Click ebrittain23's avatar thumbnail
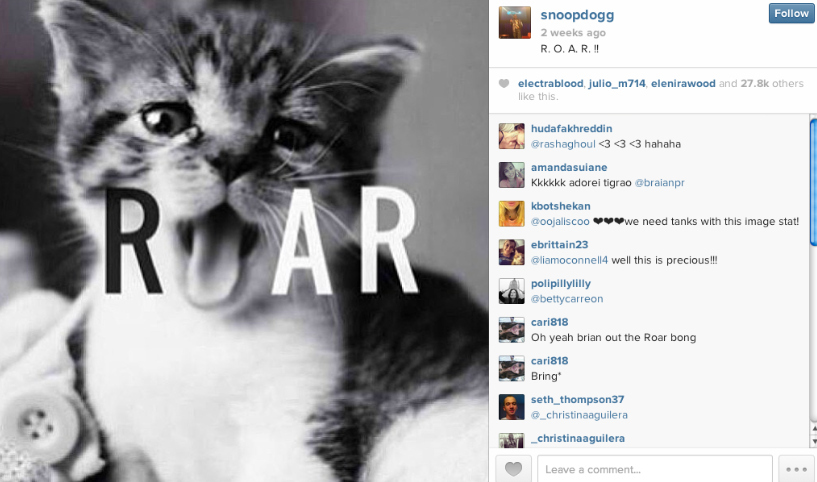 [x=512, y=252]
